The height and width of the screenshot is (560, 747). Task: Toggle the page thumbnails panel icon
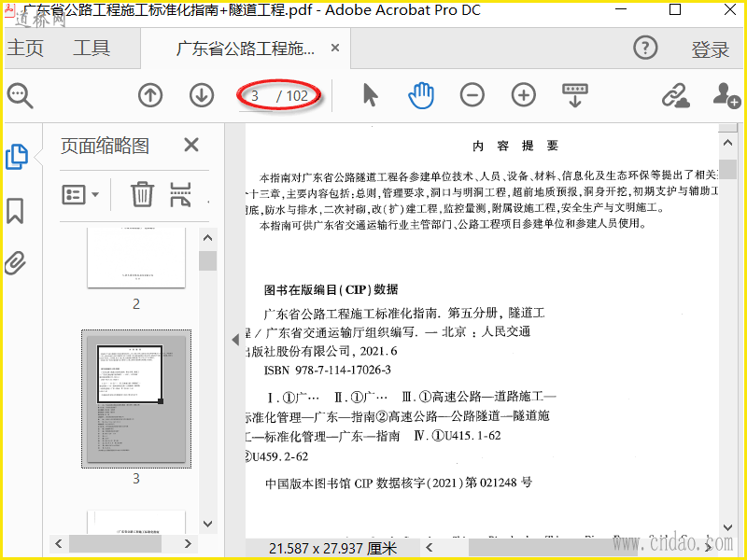coord(17,156)
